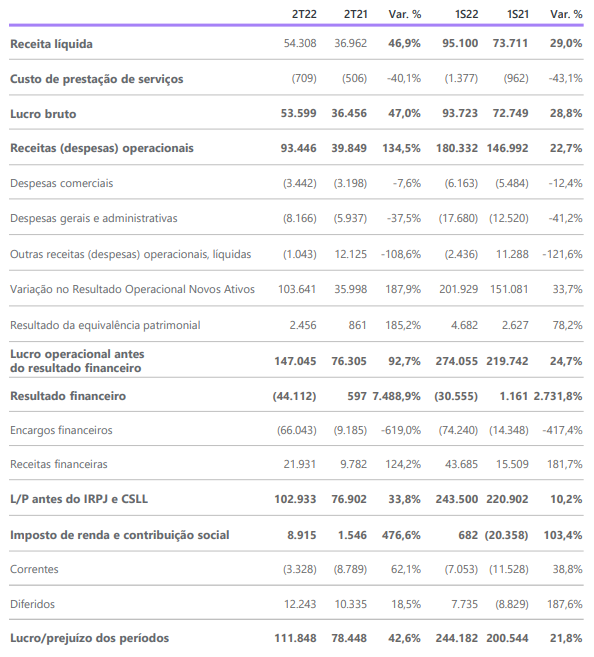The width and height of the screenshot is (594, 657).
Task: Click L/P antes do IRPJ e CSLL label
Action: click(79, 499)
